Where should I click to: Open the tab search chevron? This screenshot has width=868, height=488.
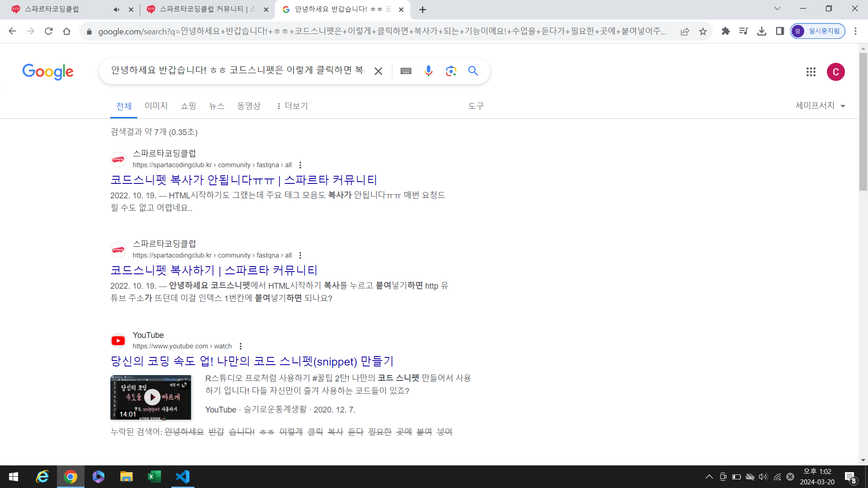(777, 9)
